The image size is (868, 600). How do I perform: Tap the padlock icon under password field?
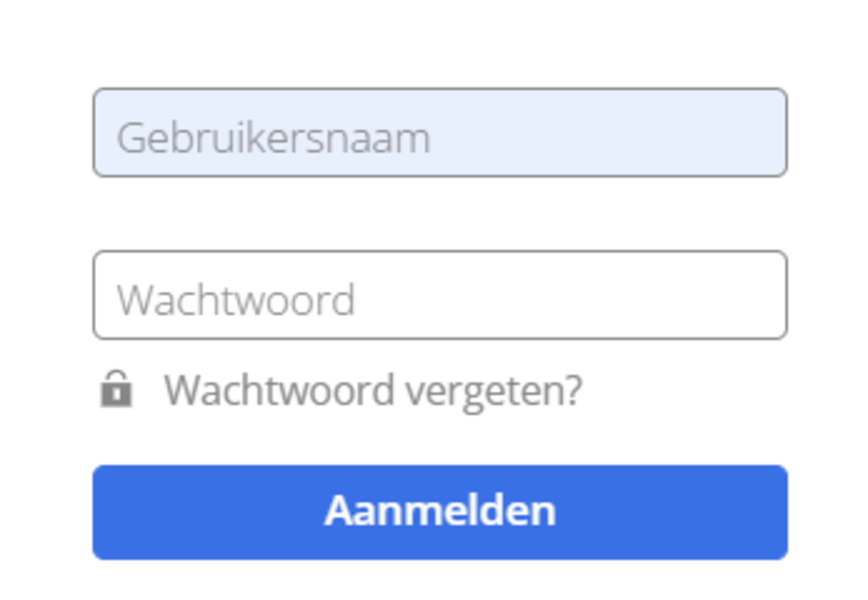116,390
